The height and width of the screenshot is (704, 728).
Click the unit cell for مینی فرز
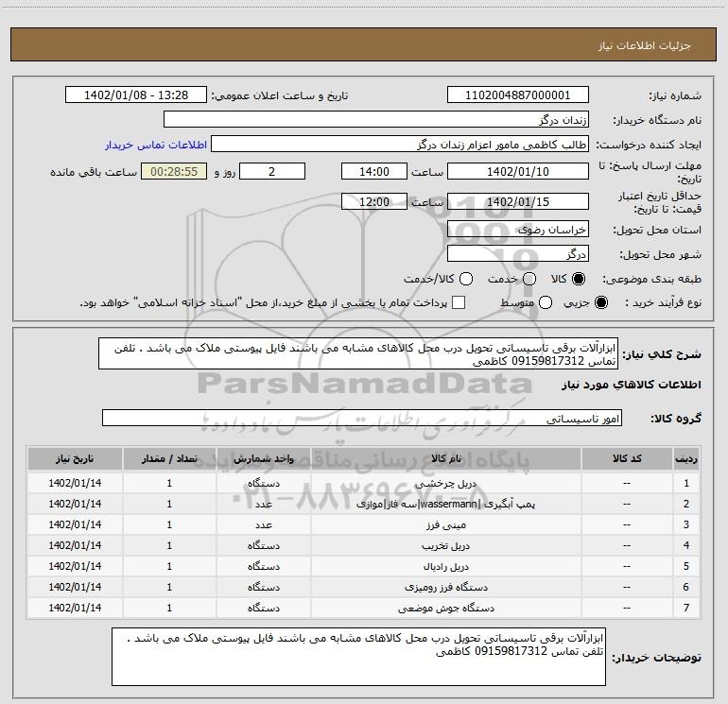point(263,524)
